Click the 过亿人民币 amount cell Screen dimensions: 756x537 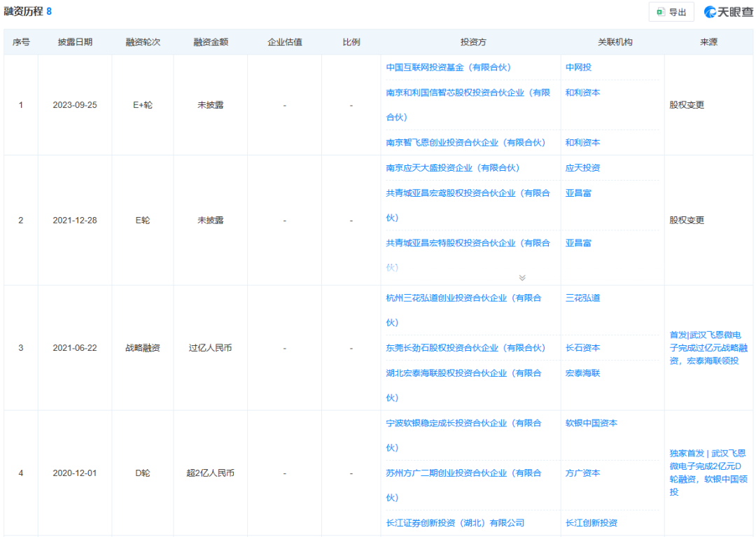[210, 348]
